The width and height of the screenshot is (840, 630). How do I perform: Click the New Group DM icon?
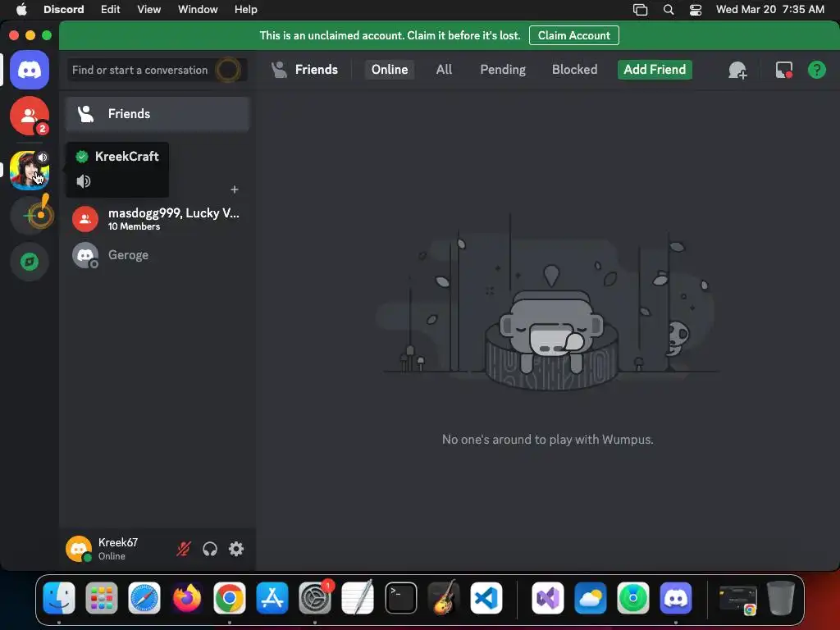tap(737, 71)
